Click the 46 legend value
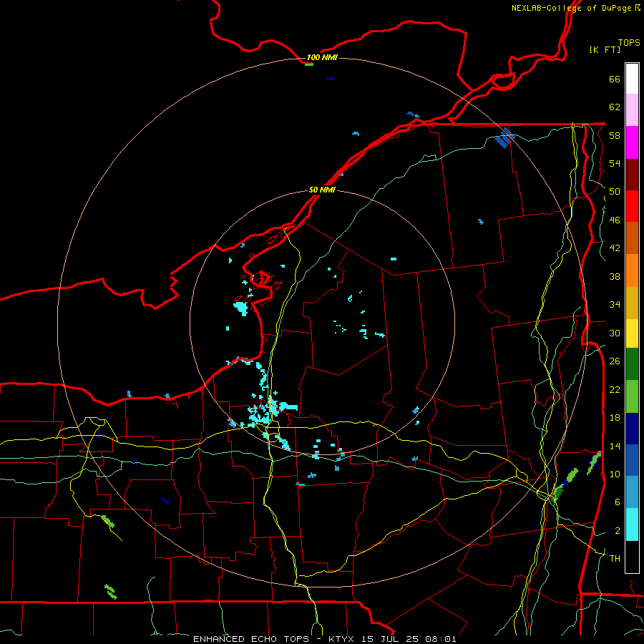This screenshot has height=644, width=644. [615, 220]
